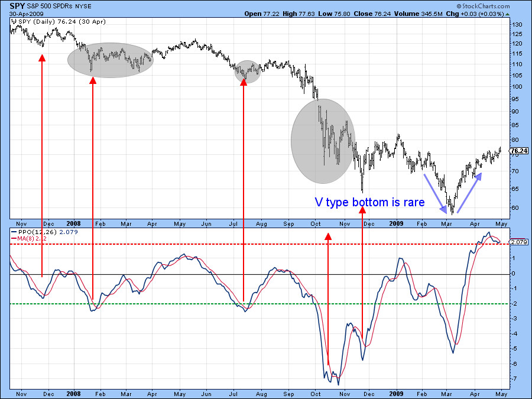Click the bar chart icon beside SPY (Daily)
Screen dimensions: 532x399
pyautogui.click(x=14, y=21)
